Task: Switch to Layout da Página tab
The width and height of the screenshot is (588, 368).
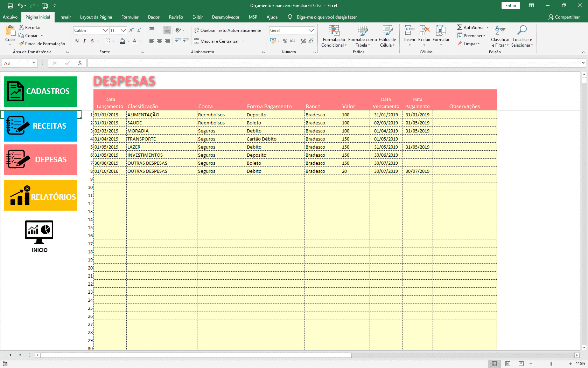Action: (x=96, y=17)
